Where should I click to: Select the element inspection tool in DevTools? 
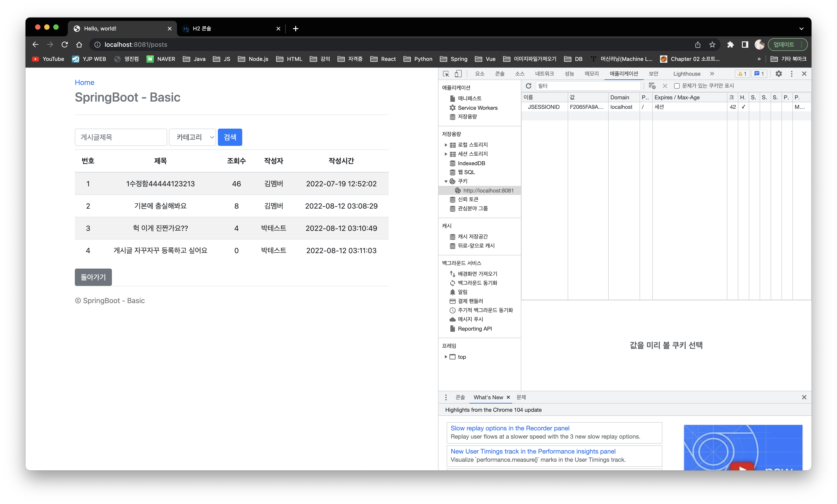pyautogui.click(x=446, y=74)
